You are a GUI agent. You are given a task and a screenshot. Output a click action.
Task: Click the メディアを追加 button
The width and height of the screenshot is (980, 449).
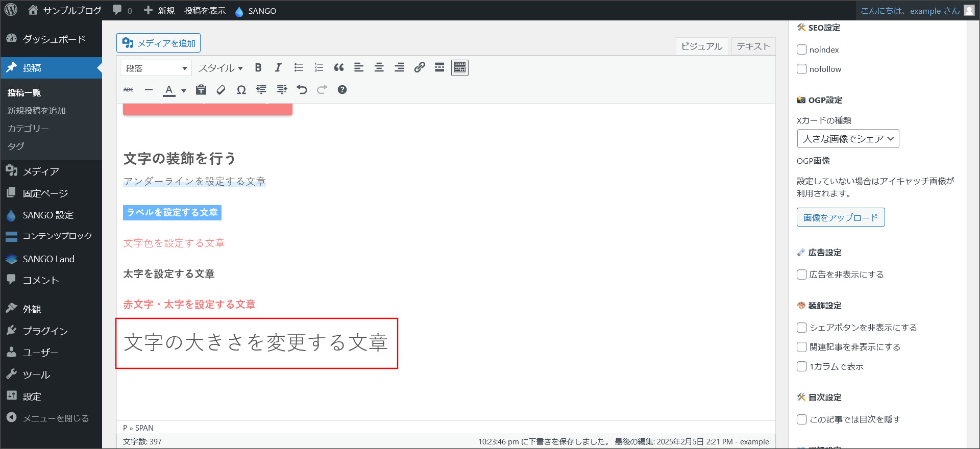click(158, 43)
